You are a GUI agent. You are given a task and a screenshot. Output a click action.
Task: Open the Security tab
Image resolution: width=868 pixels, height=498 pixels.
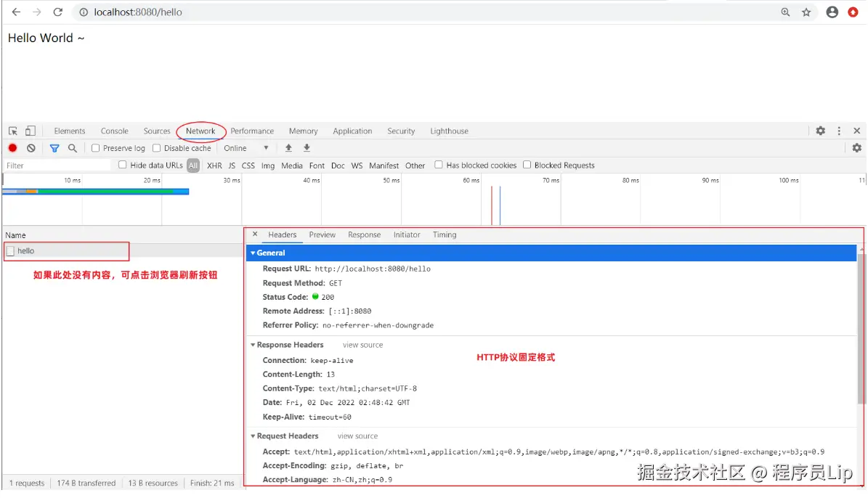401,131
